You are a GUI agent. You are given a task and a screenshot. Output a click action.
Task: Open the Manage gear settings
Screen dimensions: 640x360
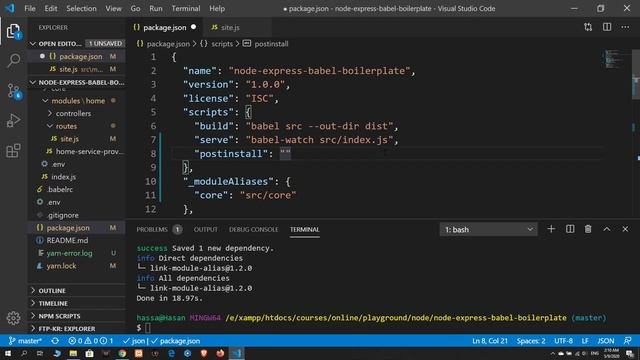tap(13, 318)
